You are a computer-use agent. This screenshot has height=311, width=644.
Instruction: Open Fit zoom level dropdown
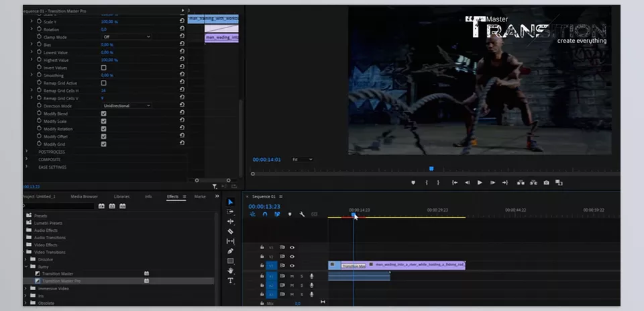tap(303, 159)
